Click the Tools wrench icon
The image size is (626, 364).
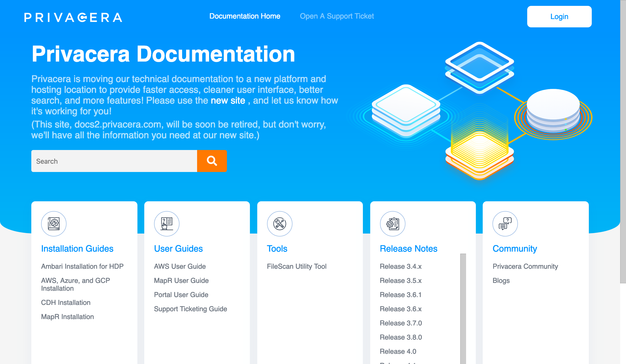tap(280, 224)
